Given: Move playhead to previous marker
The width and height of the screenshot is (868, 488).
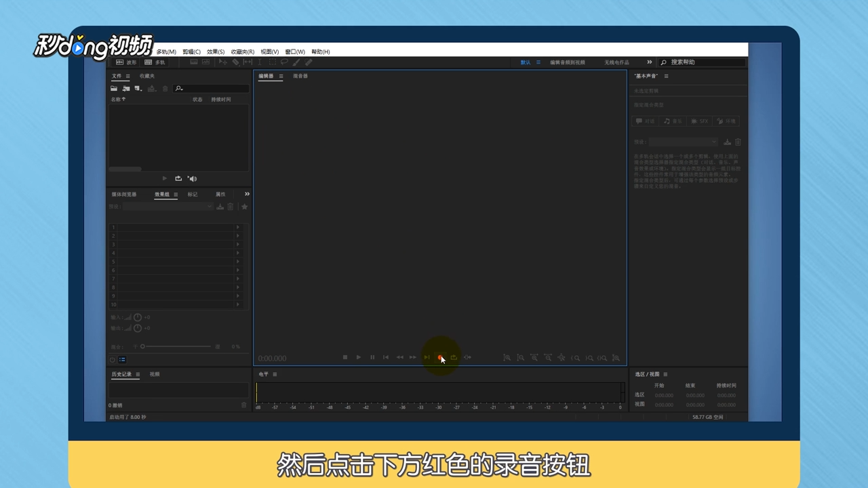Looking at the screenshot, I should pyautogui.click(x=386, y=357).
